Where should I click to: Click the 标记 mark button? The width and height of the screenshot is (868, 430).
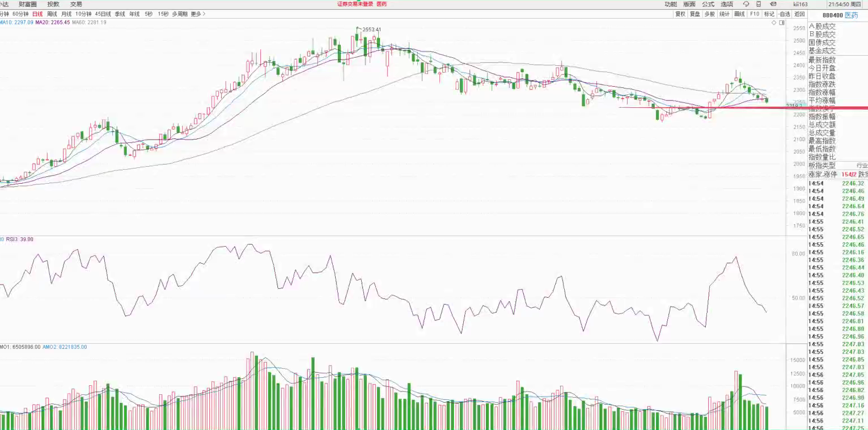tap(769, 14)
